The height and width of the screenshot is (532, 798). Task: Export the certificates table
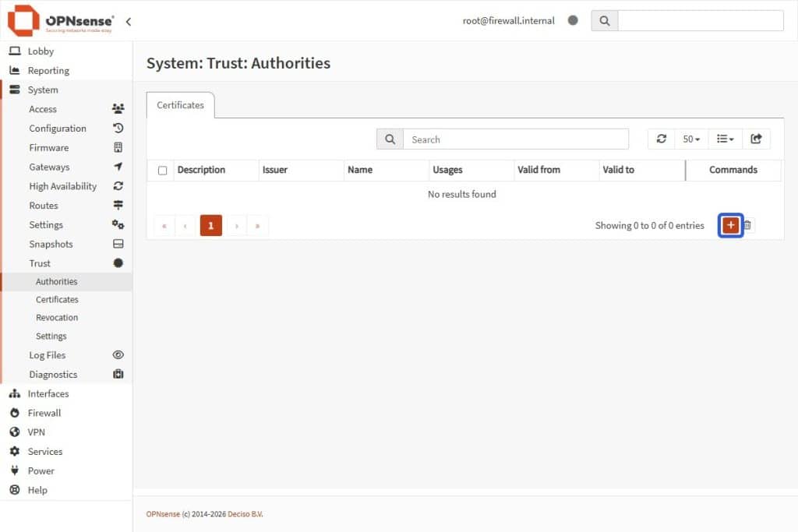click(x=757, y=138)
